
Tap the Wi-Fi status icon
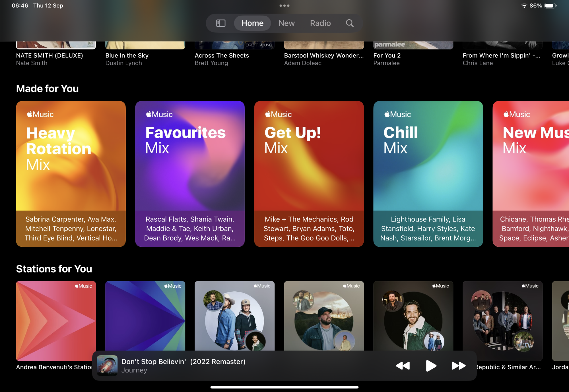(x=524, y=6)
